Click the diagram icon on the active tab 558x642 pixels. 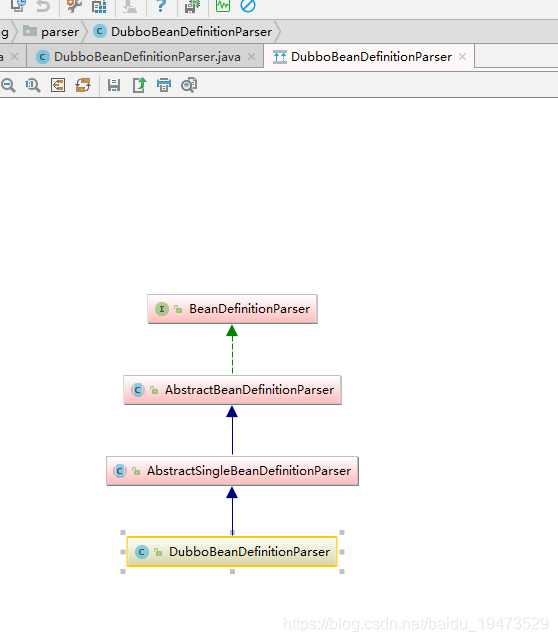click(x=280, y=57)
